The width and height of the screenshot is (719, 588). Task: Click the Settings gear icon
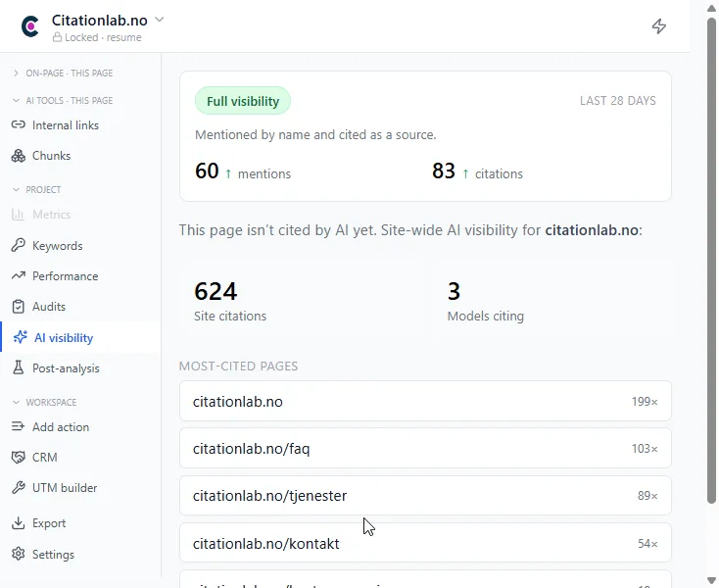[19, 554]
